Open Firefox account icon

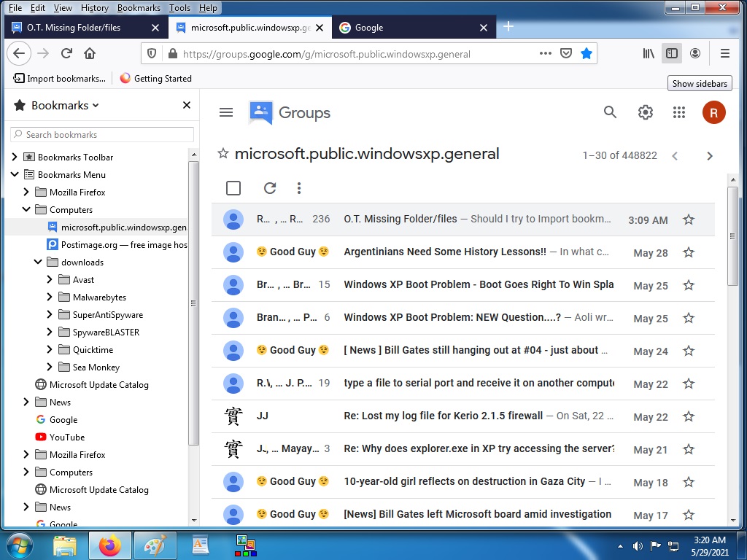pyautogui.click(x=695, y=53)
